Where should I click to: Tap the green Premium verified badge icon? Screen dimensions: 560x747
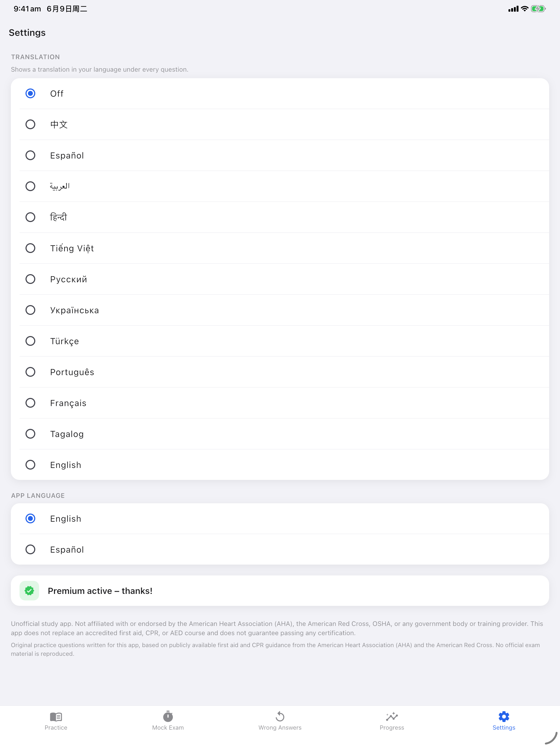coord(29,591)
